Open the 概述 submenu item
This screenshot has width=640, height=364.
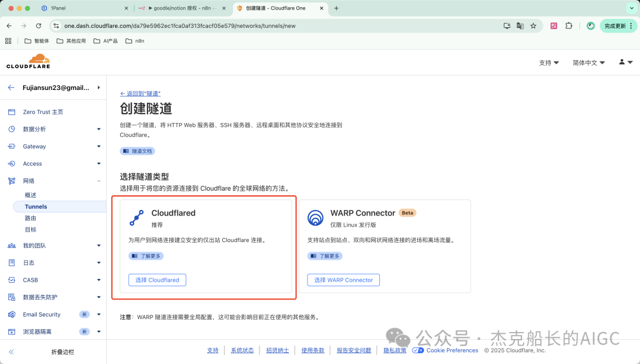[31, 195]
